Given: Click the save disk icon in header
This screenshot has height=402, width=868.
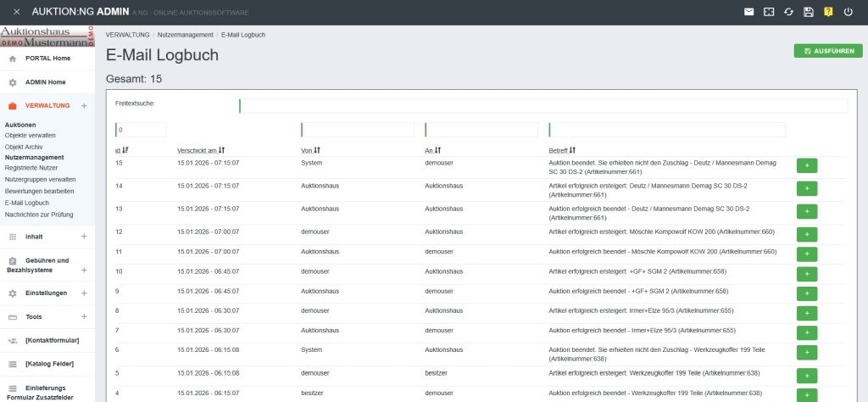Looking at the screenshot, I should [x=808, y=12].
